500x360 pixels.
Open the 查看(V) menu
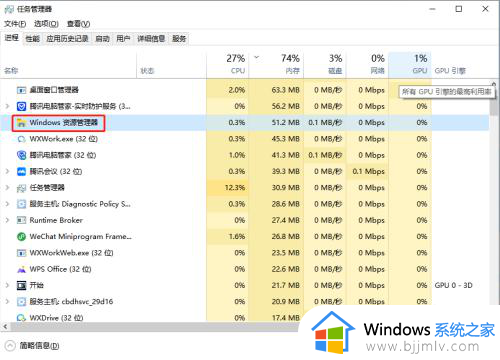pyautogui.click(x=78, y=24)
